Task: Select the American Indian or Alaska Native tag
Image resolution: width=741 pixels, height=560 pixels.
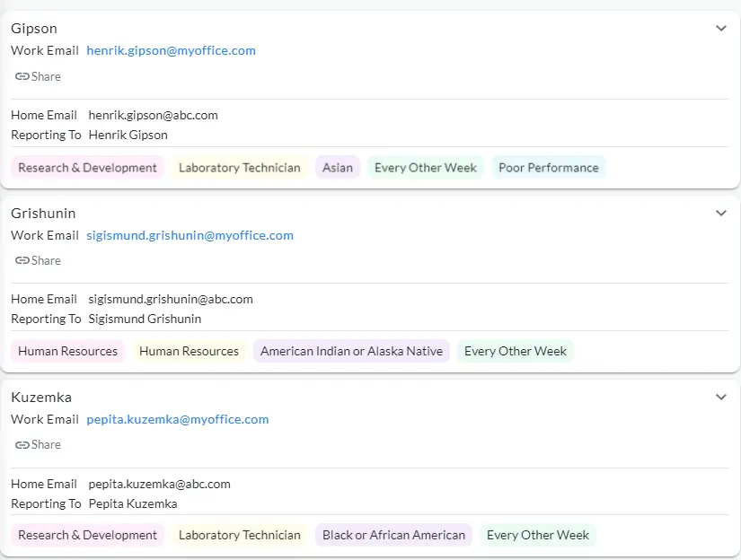Action: coord(351,351)
